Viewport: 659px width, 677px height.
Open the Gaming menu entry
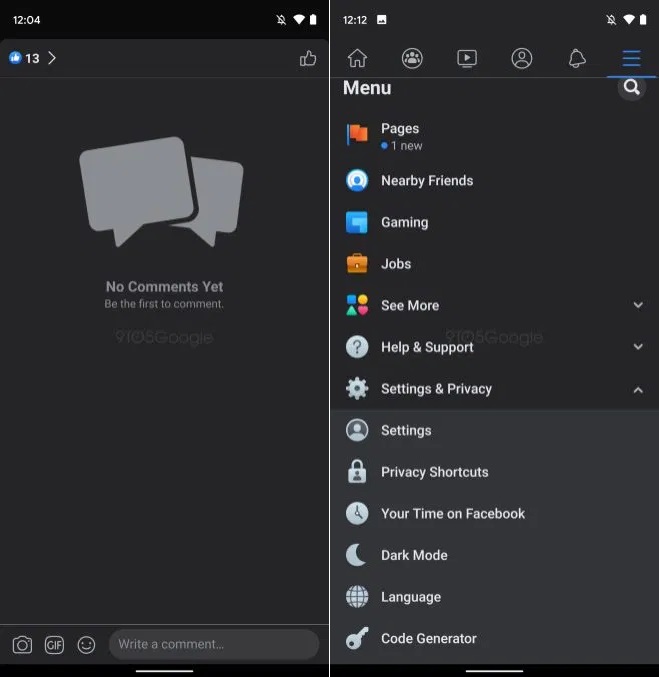click(494, 222)
